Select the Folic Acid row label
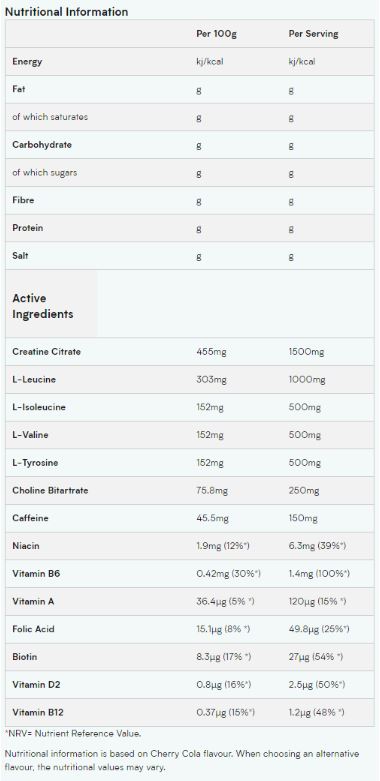Image resolution: width=380 pixels, height=781 pixels. tap(33, 629)
